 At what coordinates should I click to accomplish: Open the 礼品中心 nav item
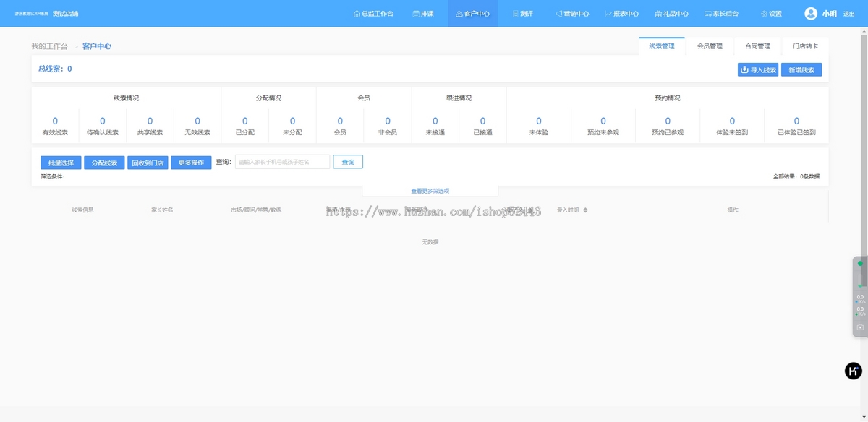click(x=671, y=14)
